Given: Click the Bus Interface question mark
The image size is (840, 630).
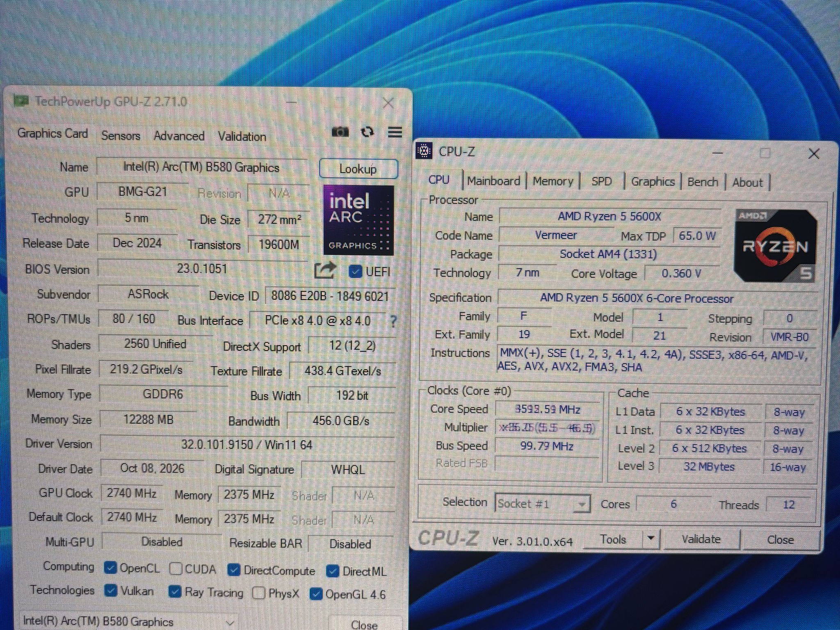Looking at the screenshot, I should (x=394, y=322).
